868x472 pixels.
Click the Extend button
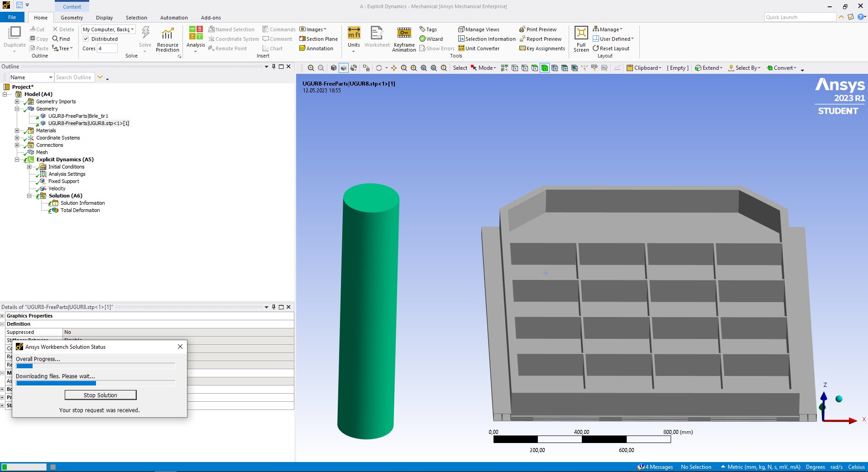[x=709, y=68]
